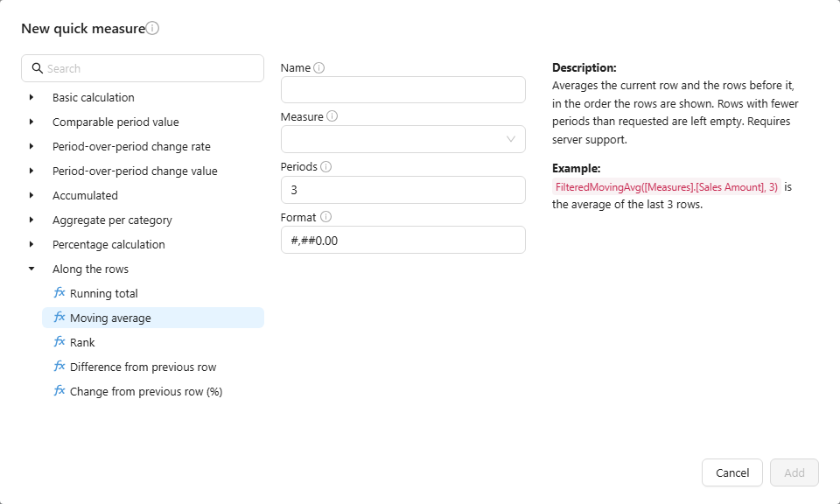840x504 pixels.
Task: Select the Moving average quick measure
Action: 153,318
